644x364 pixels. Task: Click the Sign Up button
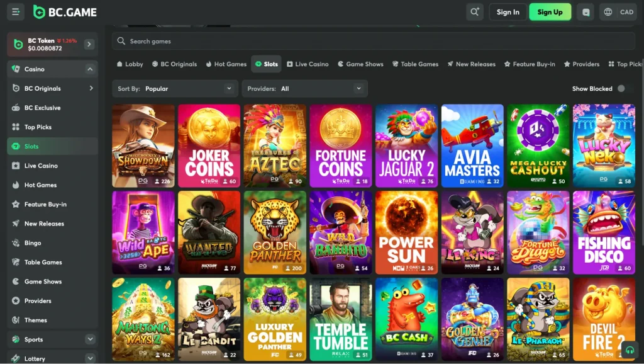[x=550, y=12]
